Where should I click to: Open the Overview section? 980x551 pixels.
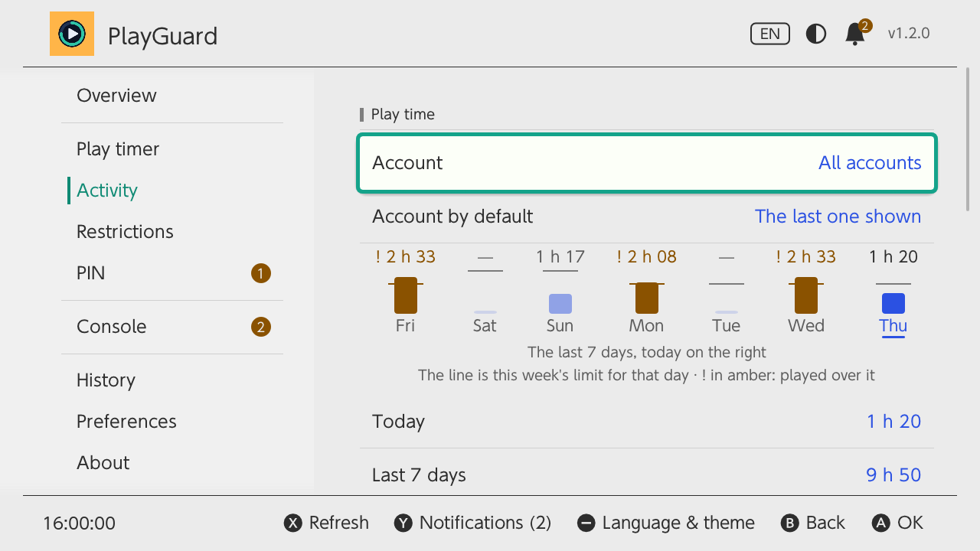coord(172,96)
